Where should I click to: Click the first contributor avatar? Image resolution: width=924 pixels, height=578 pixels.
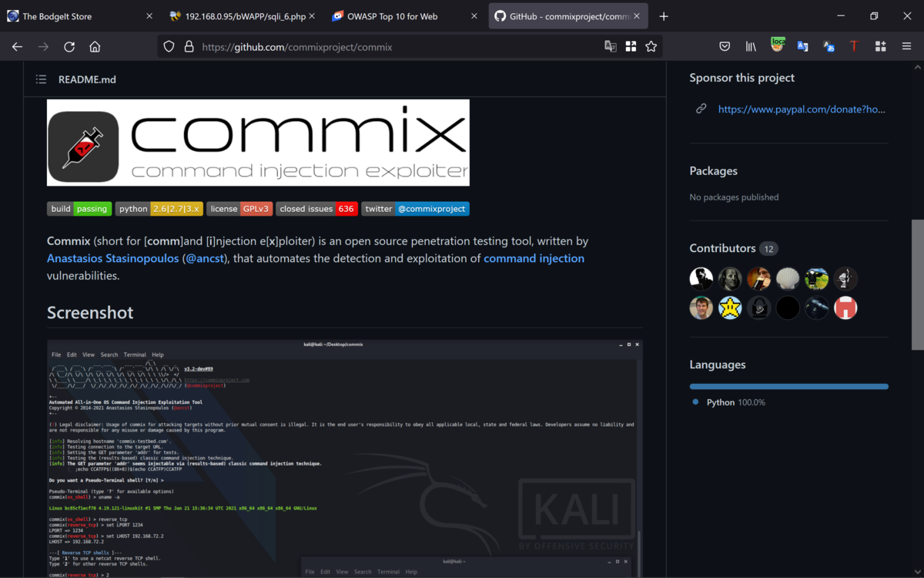701,278
